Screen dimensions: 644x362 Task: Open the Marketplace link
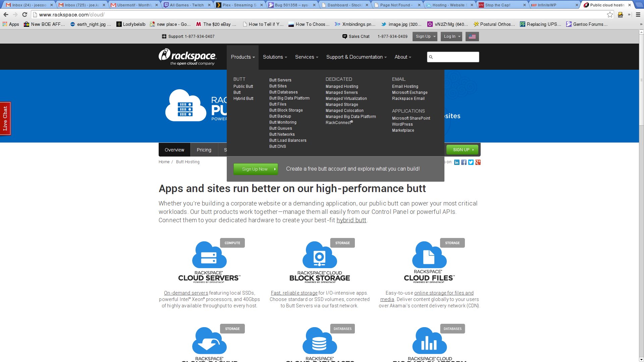(x=403, y=130)
